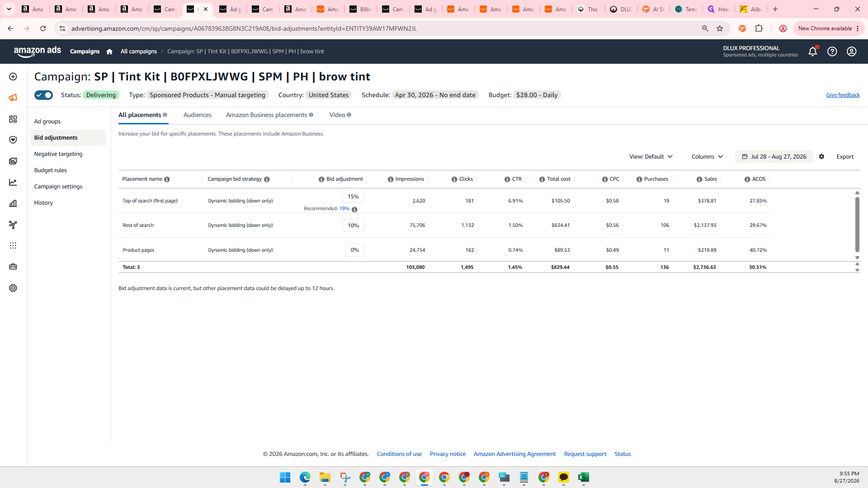Click the Give feedback link

(843, 95)
